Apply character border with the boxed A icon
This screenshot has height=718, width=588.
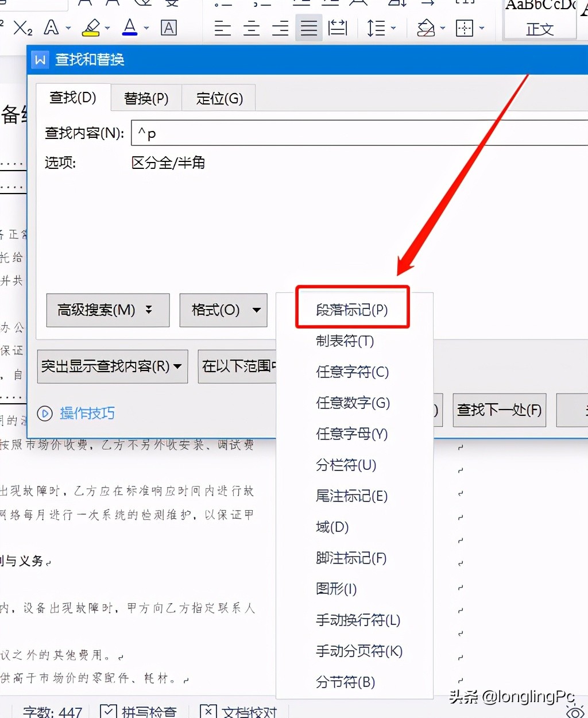169,28
